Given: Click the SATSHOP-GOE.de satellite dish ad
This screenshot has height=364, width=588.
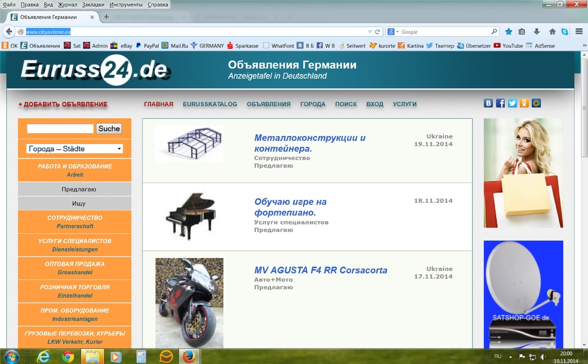Looking at the screenshot, I should (x=524, y=295).
